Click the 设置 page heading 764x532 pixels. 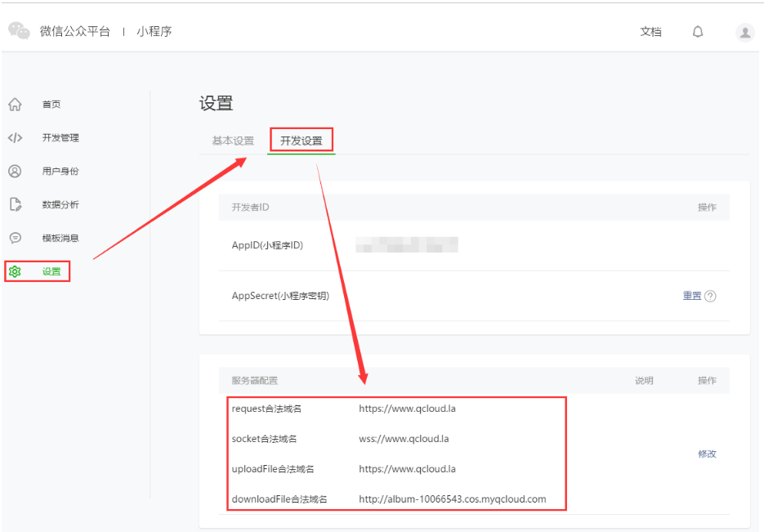(x=217, y=103)
